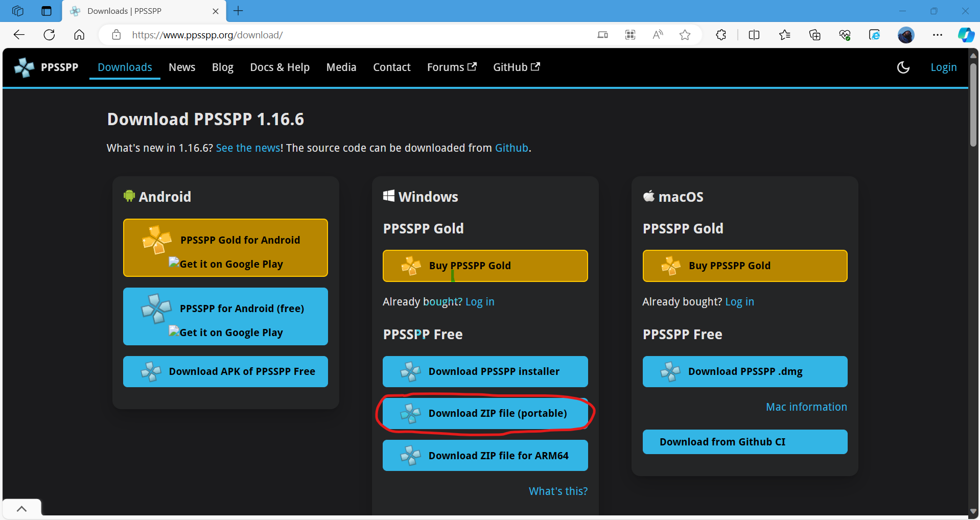
Task: Open the tab actions menu icon
Action: pos(46,11)
